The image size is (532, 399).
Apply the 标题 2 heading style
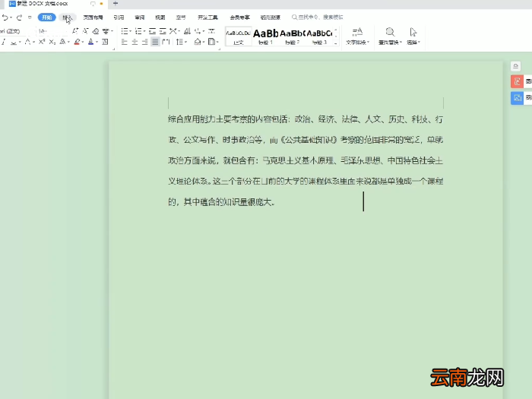(292, 36)
